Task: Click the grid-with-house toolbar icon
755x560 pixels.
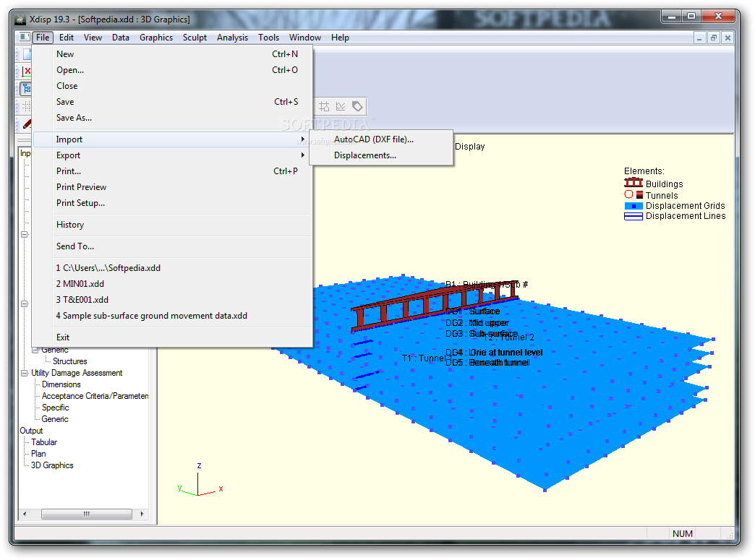Action: (324, 106)
